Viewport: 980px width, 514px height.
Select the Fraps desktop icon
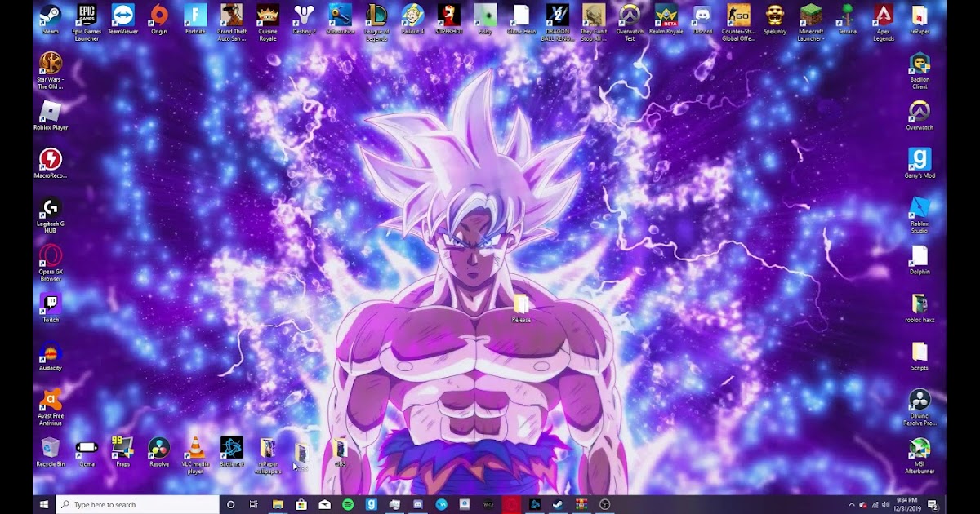(123, 453)
